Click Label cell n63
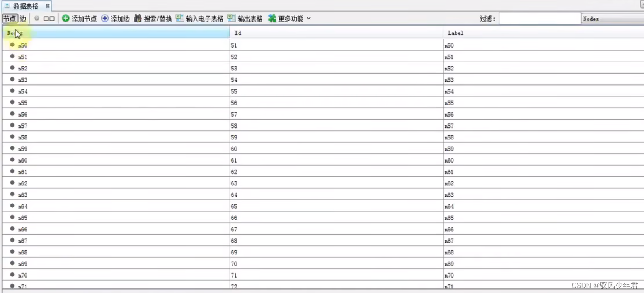644x293 pixels. pyautogui.click(x=543, y=195)
